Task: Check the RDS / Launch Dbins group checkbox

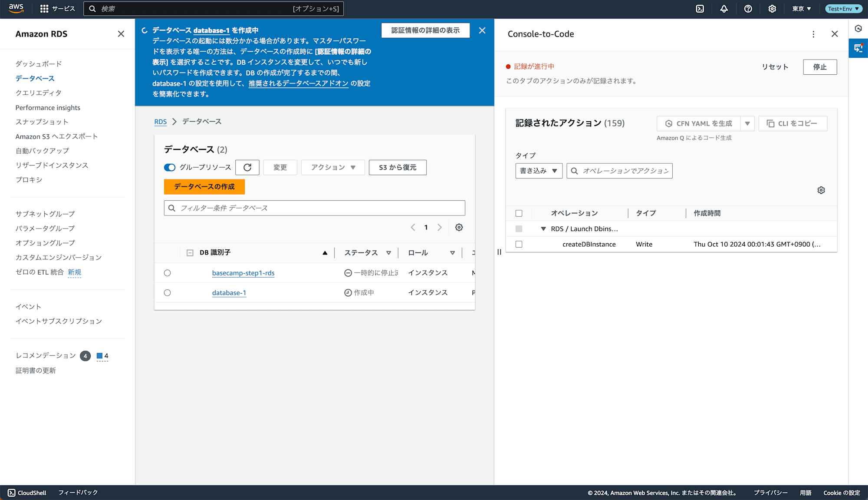Action: click(519, 229)
